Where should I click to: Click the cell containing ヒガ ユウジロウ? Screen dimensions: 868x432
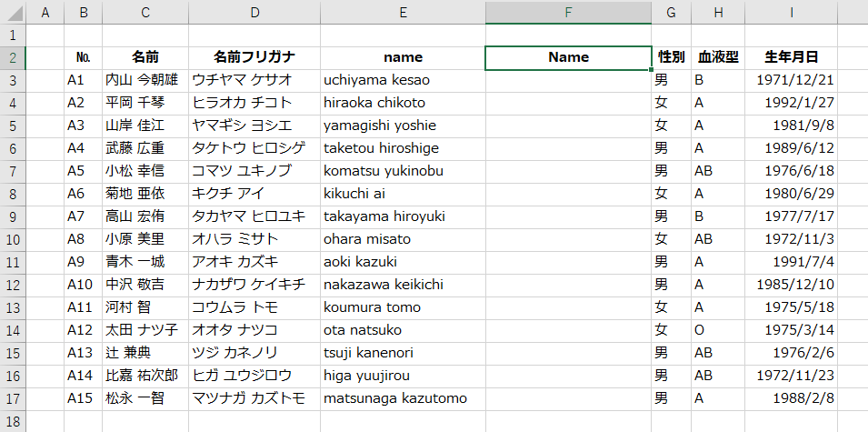pyautogui.click(x=254, y=376)
